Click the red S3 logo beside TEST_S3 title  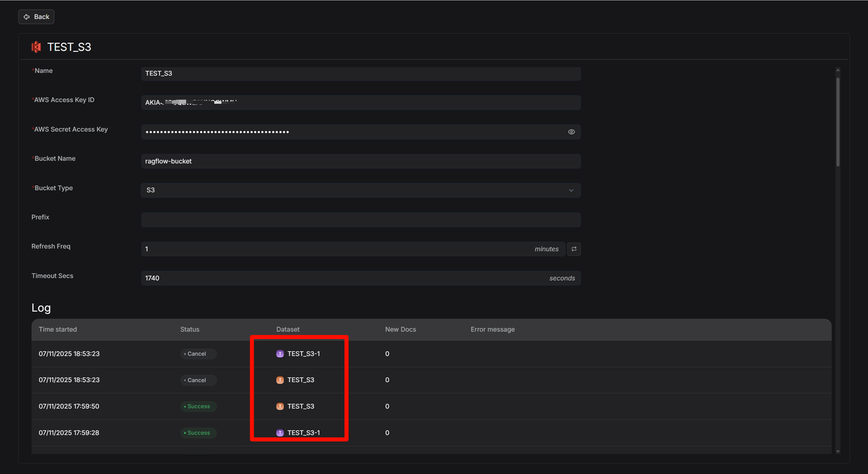point(37,47)
